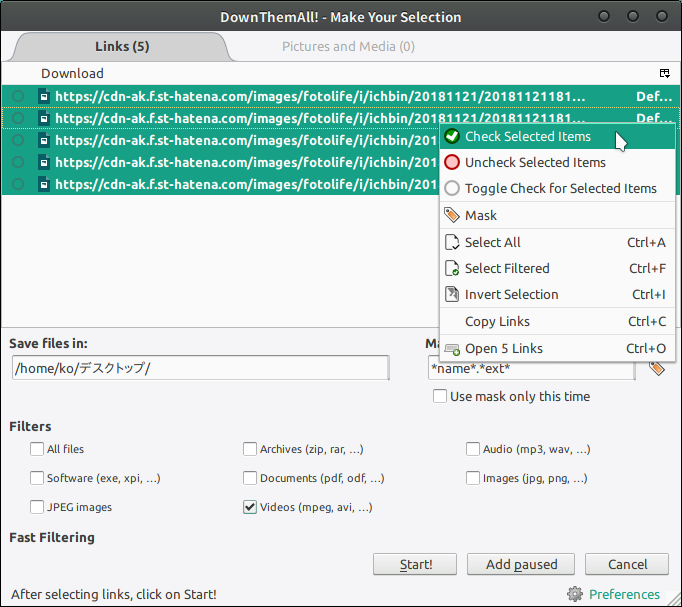This screenshot has height=607, width=682.
Task: Click the Cancel button
Action: click(627, 564)
